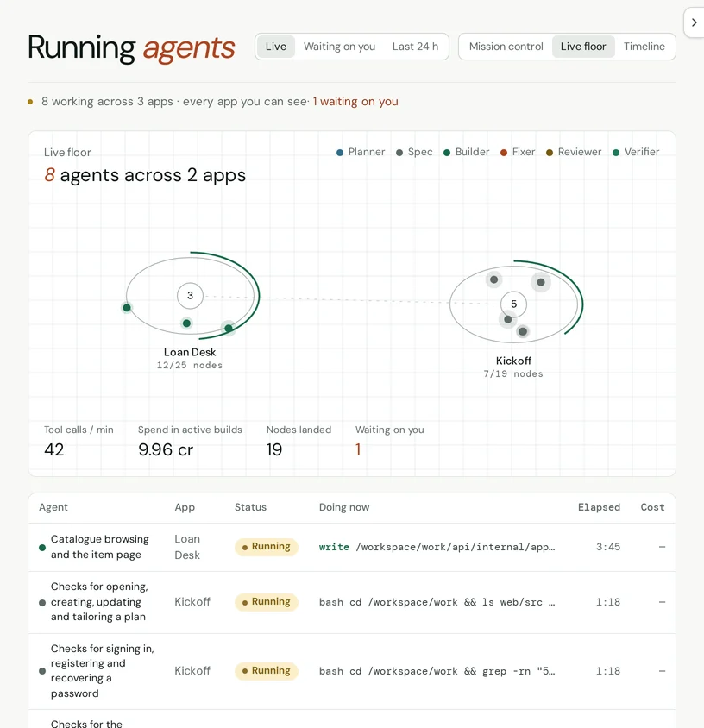This screenshot has width=704, height=728.
Task: Click the Spec legend dot
Action: 399,153
